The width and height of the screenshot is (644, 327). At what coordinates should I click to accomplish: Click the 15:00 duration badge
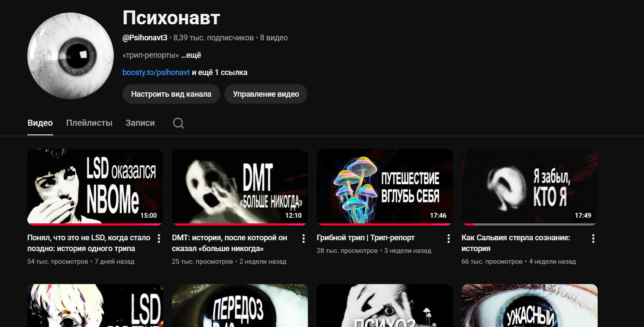[149, 216]
